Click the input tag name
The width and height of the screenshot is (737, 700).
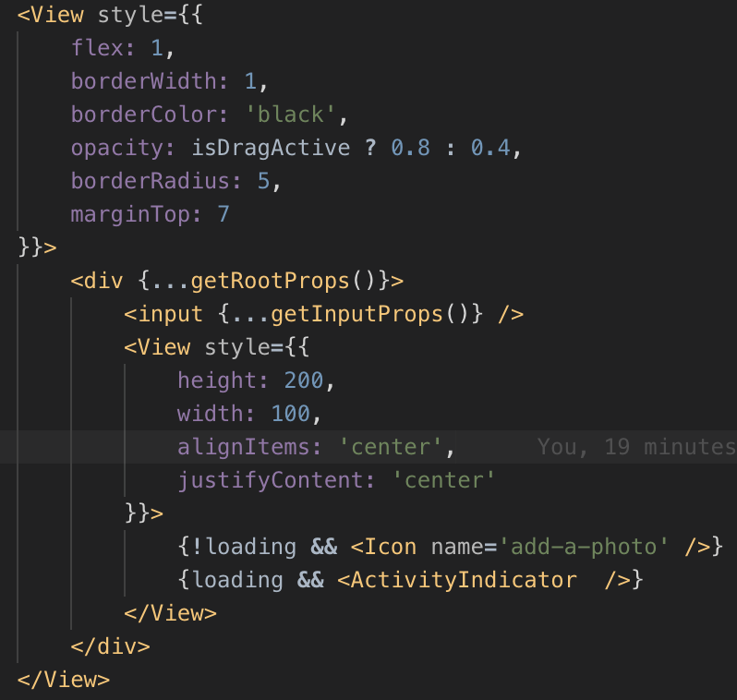coord(170,314)
